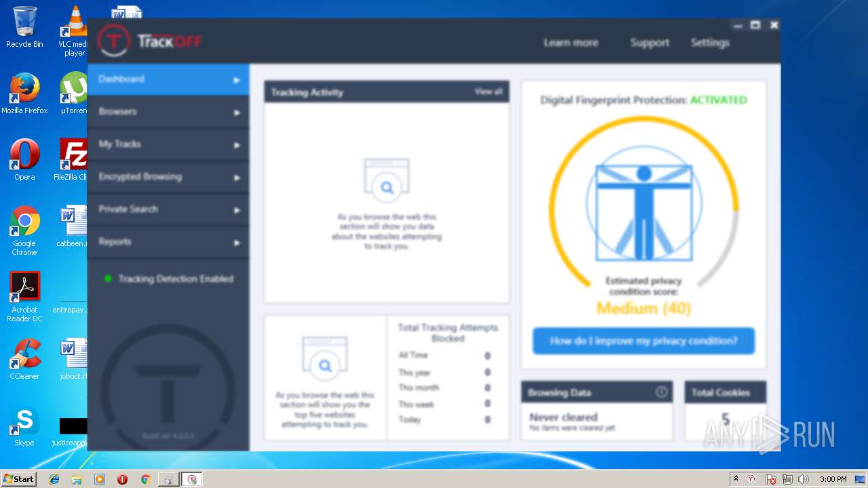868x488 pixels.
Task: Open Private Search section
Action: coord(168,209)
